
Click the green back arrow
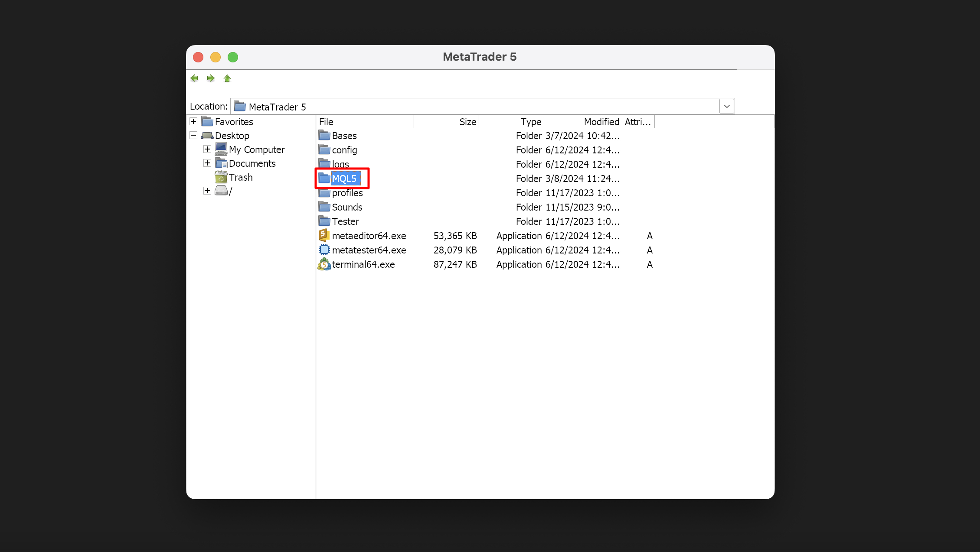(194, 78)
